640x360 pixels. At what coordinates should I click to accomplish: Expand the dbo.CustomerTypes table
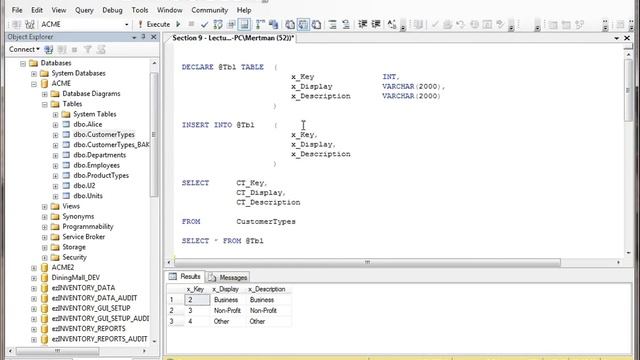(x=56, y=135)
